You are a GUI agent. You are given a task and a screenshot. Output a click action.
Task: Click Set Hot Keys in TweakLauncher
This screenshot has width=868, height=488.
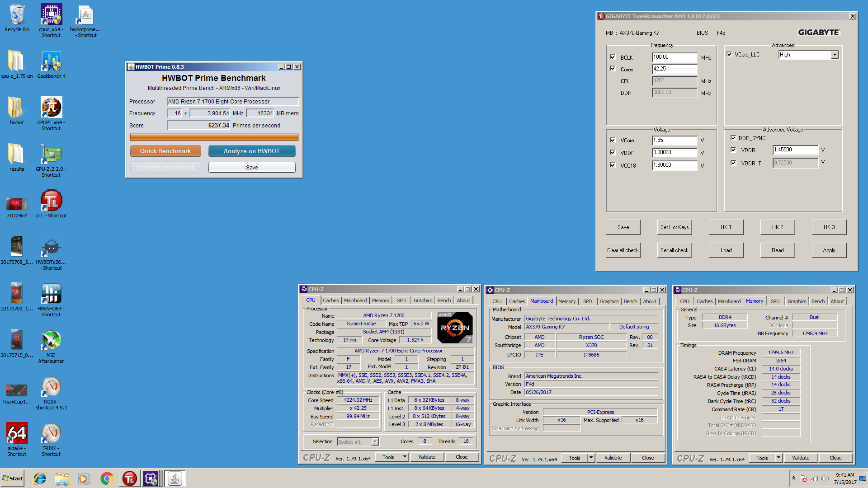tap(675, 227)
